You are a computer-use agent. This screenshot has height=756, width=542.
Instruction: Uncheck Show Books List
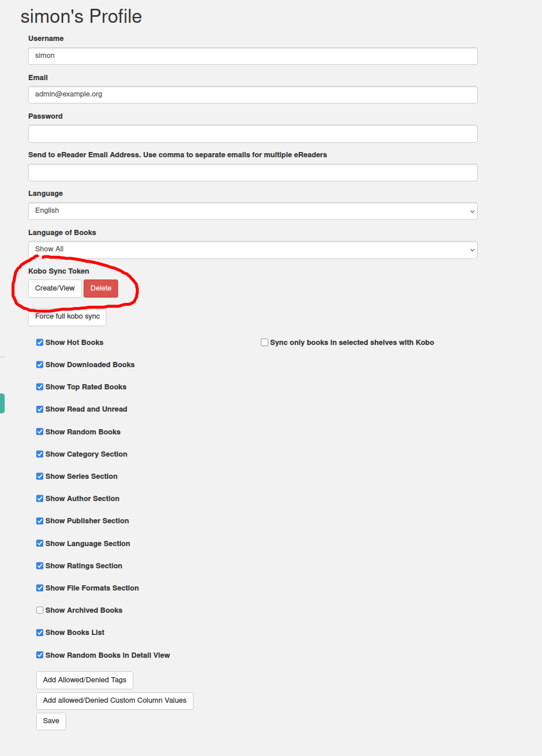click(x=40, y=633)
